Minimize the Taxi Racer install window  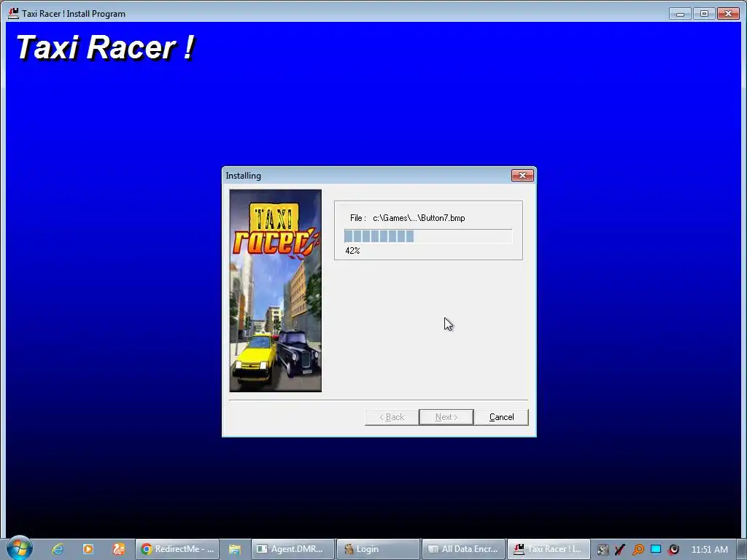(x=680, y=14)
